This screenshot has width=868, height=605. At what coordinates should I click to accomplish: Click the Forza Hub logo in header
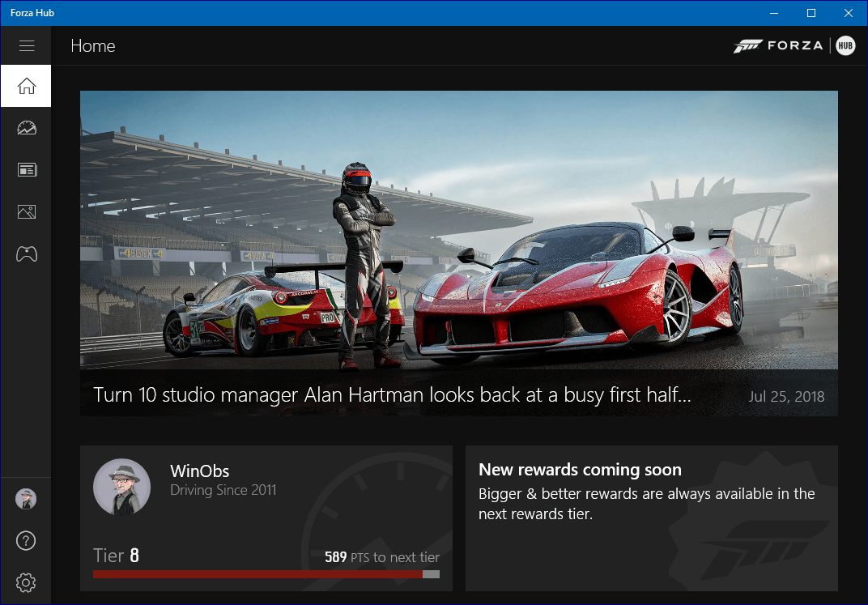click(794, 46)
